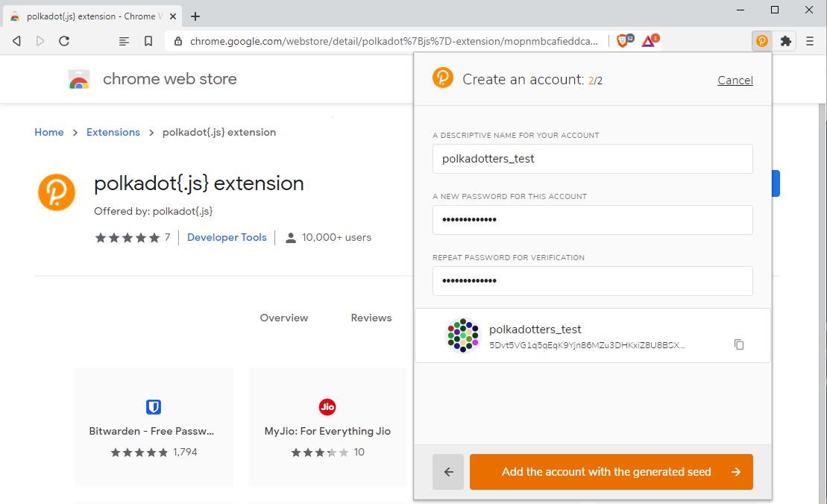The width and height of the screenshot is (827, 504).
Task: Click the extension's five-star rating
Action: click(x=127, y=238)
